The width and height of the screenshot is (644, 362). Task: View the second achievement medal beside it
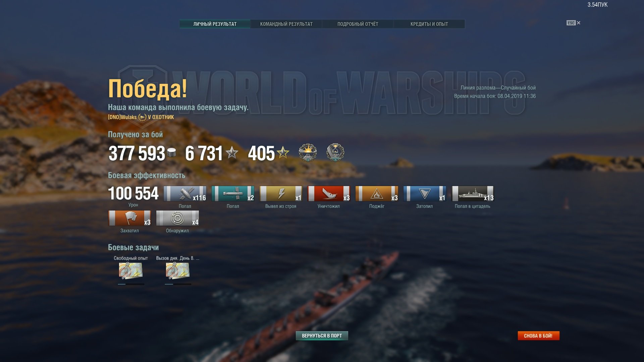[x=335, y=153]
